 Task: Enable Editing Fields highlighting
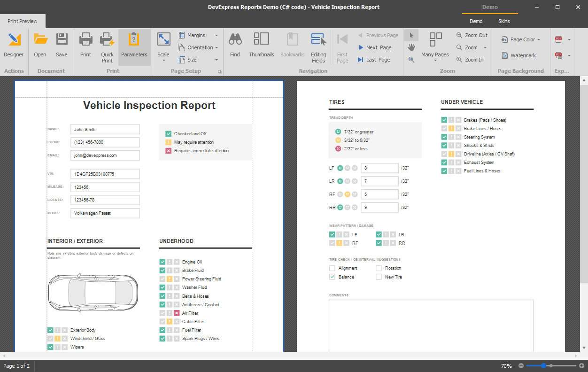(x=318, y=45)
